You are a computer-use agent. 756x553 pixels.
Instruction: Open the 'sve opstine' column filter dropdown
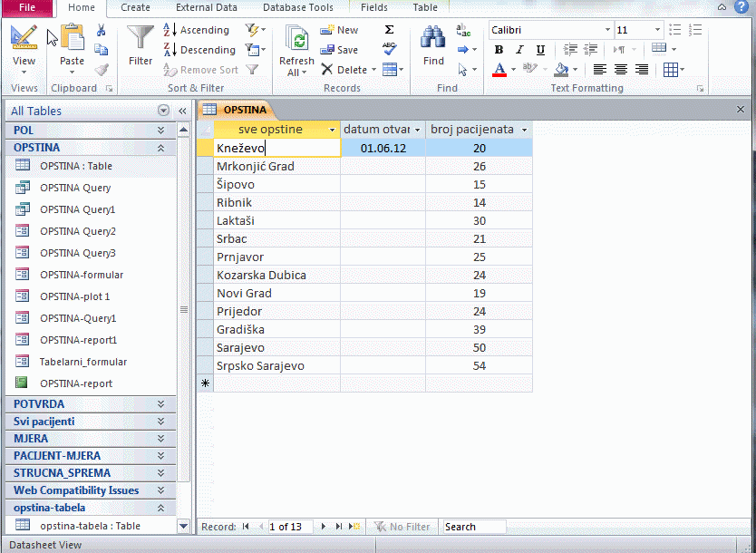coord(332,130)
